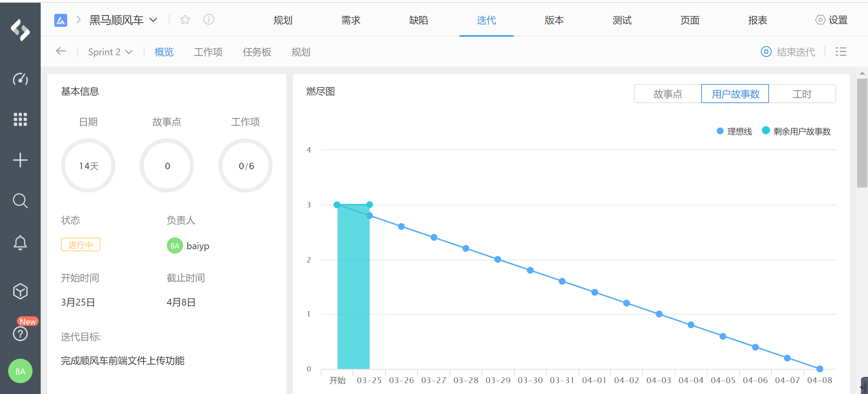Open the apps grid icon in the sidebar

tap(20, 119)
